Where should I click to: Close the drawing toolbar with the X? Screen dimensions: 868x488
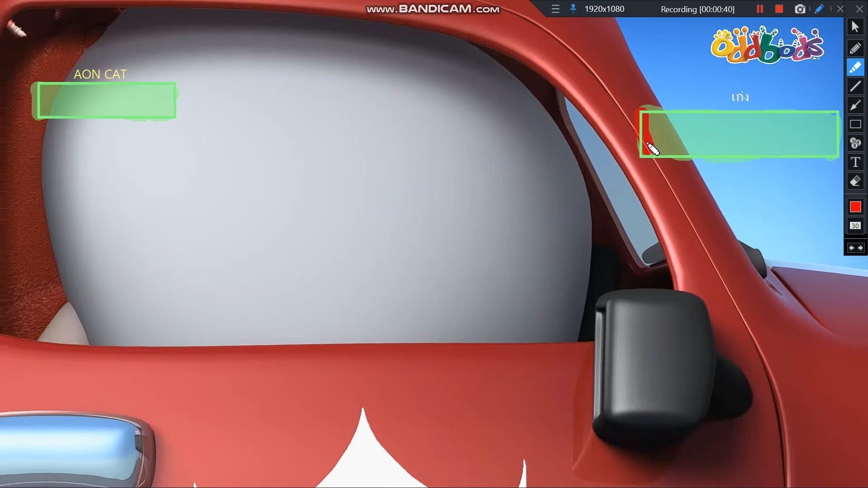coord(859,9)
